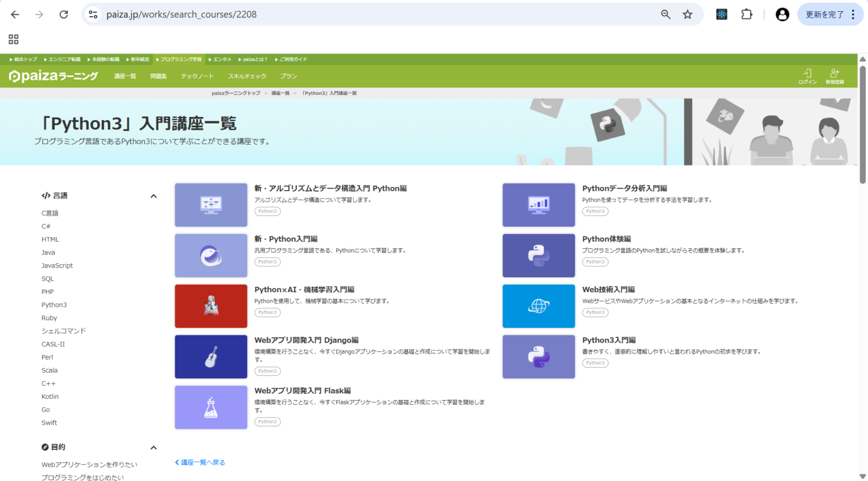Open the browser profile avatar icon
Image resolution: width=868 pixels, height=481 pixels.
point(782,14)
